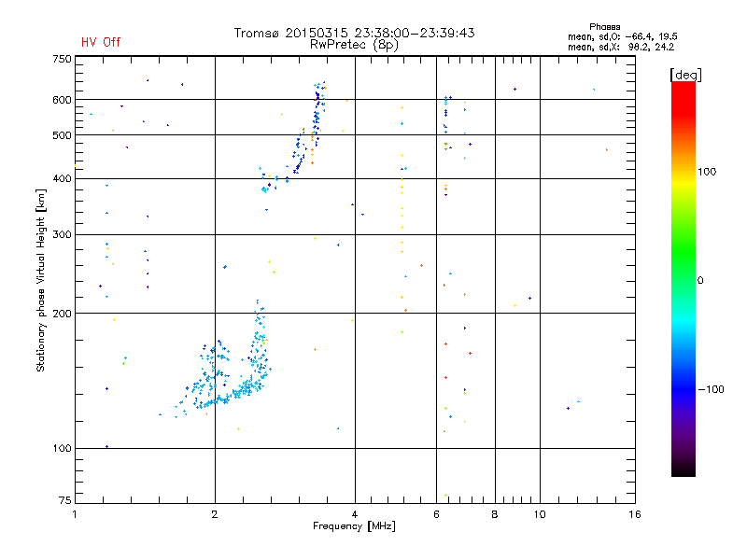Click the '[deg]' colorbar unit label

coord(685,75)
